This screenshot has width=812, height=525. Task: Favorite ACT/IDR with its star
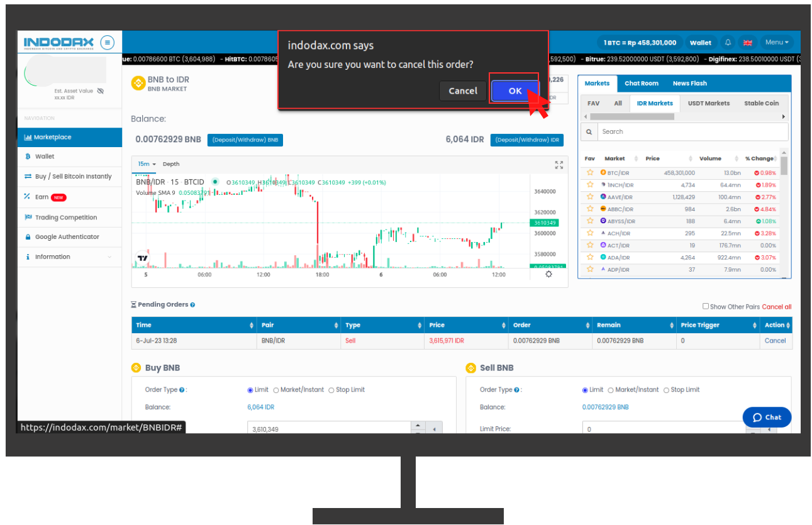pyautogui.click(x=590, y=245)
